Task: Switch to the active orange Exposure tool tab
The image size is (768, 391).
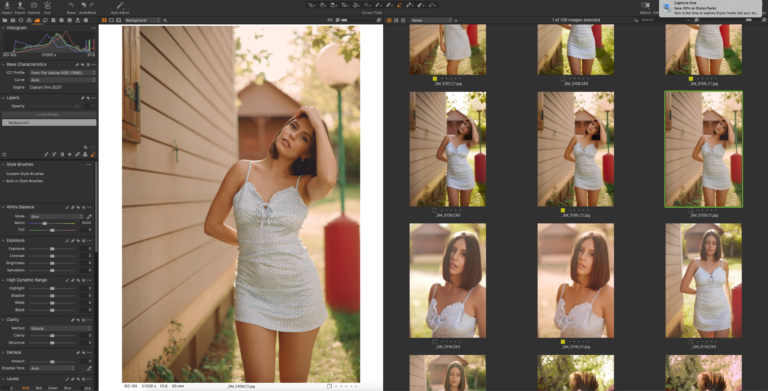Action: tap(37, 20)
